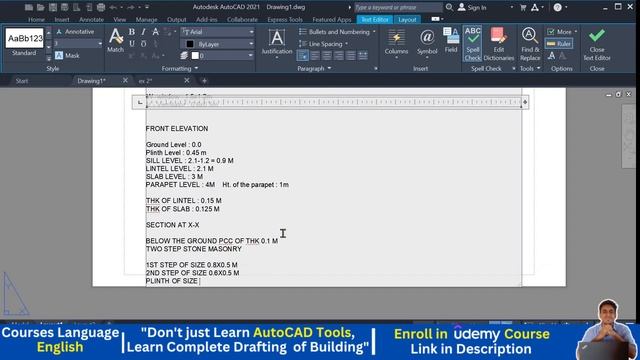Expand the text style gallery
Screen dimensions: 640x360
tap(49, 58)
